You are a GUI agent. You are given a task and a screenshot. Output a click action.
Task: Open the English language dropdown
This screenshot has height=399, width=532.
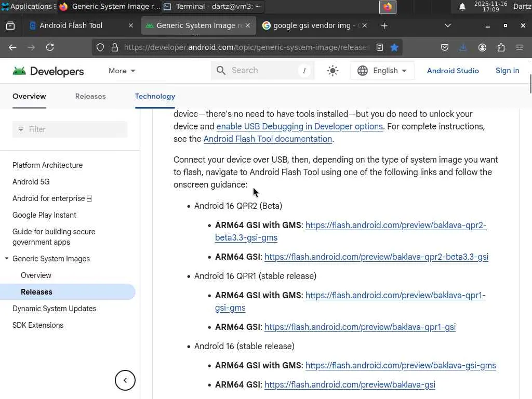click(x=382, y=71)
